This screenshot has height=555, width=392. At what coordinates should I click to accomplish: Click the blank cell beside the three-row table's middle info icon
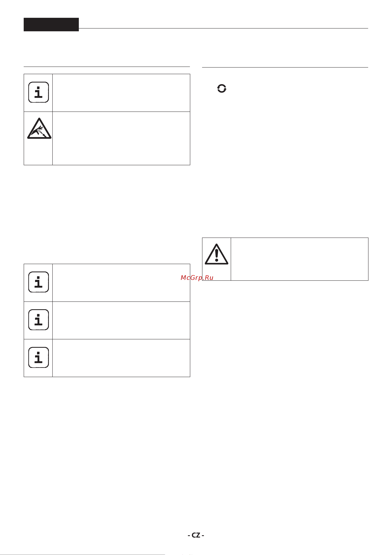(121, 320)
